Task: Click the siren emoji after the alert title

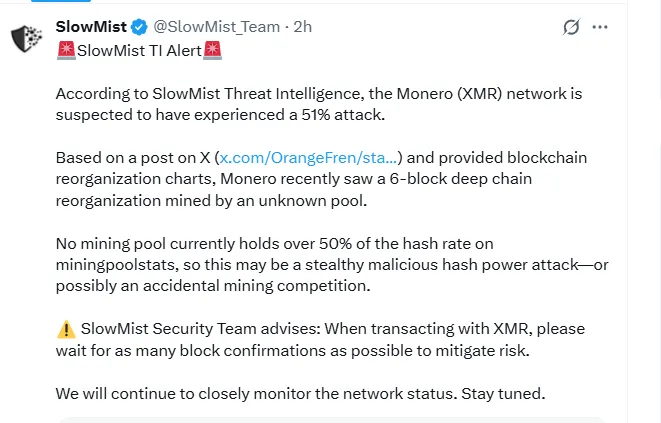Action: click(x=212, y=50)
